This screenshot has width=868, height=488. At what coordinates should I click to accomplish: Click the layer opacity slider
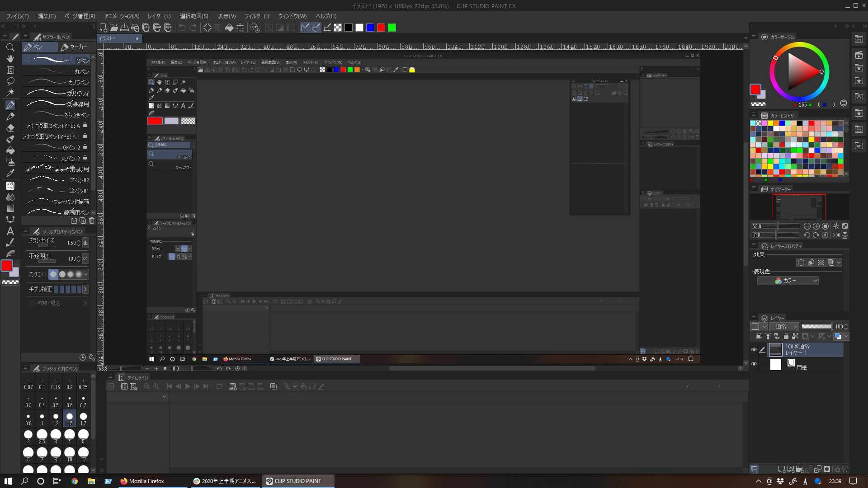[x=816, y=326]
